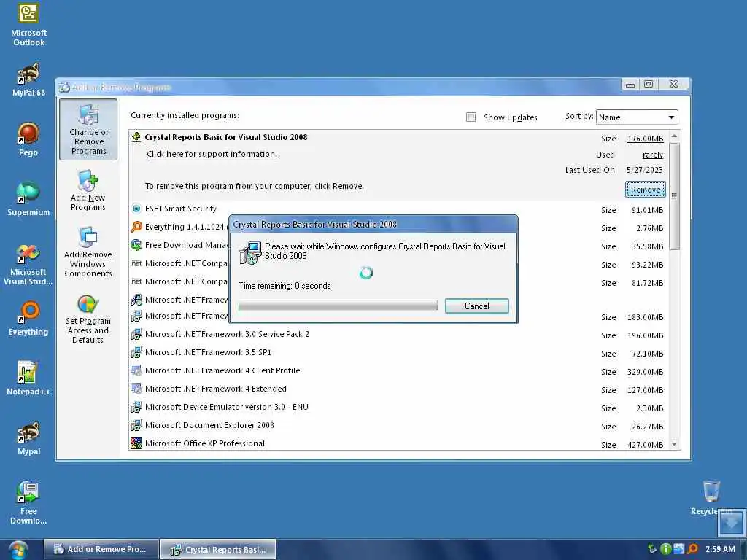Launch the Supermium desktop shortcut
This screenshot has height=560, width=747.
click(28, 199)
